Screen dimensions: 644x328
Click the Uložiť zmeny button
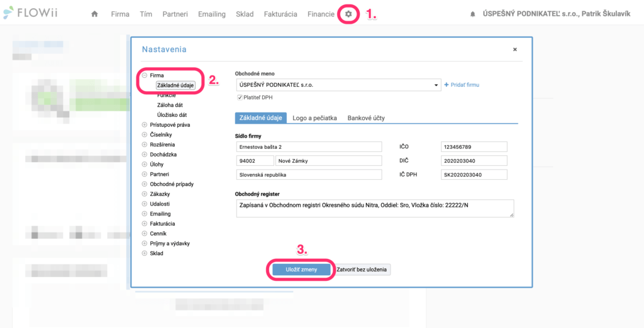pos(301,270)
